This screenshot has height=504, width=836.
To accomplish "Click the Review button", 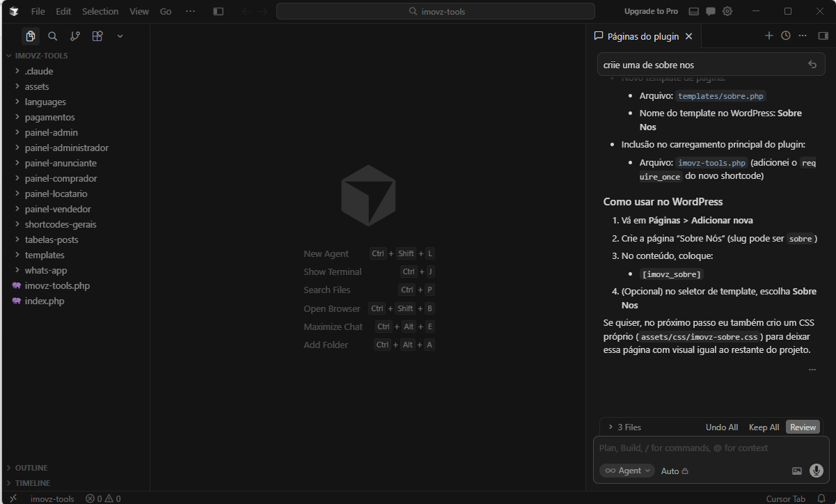I will pos(803,427).
